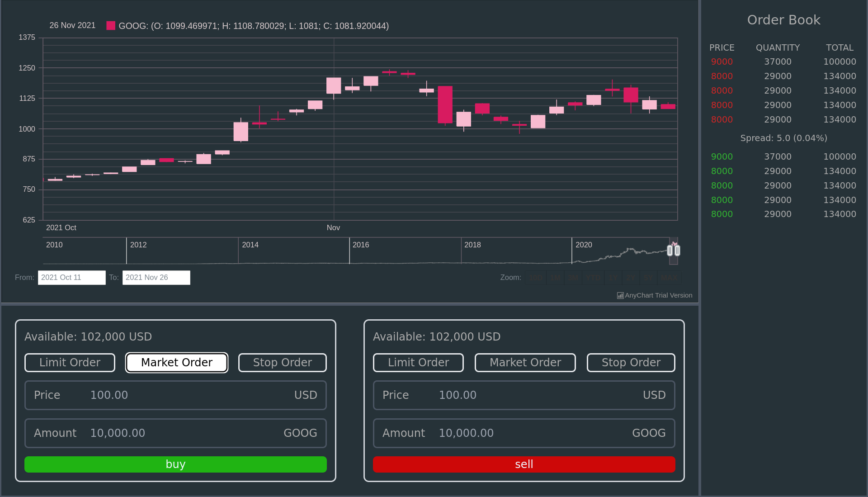Viewport: 868px width, 497px height.
Task: Select the green 9000 bid price in Order Book
Action: (x=722, y=156)
